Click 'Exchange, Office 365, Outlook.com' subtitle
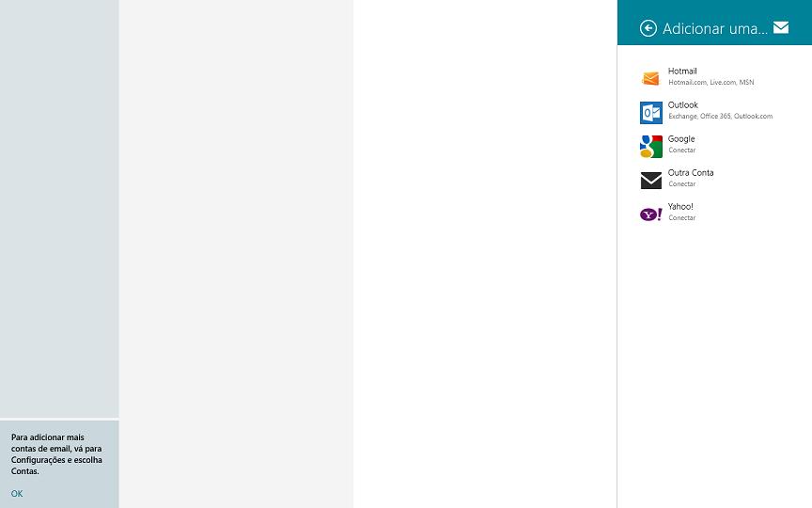812x508 pixels. tap(720, 116)
